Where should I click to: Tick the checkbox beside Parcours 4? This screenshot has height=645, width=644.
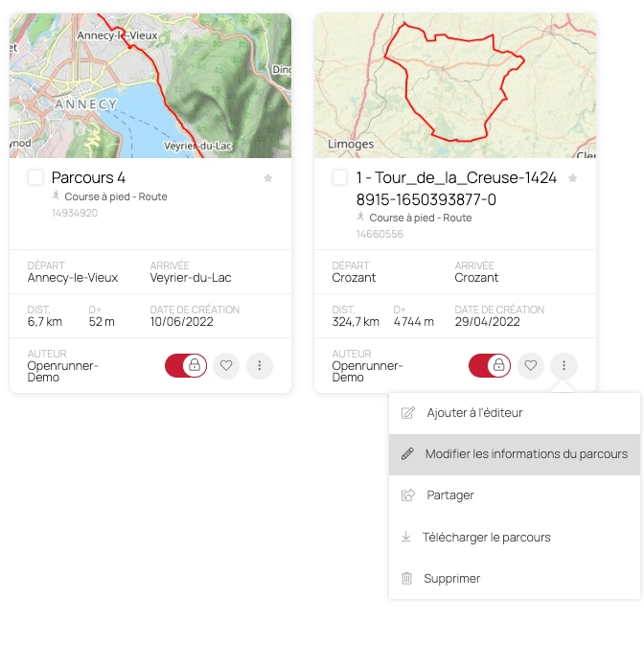pyautogui.click(x=35, y=177)
